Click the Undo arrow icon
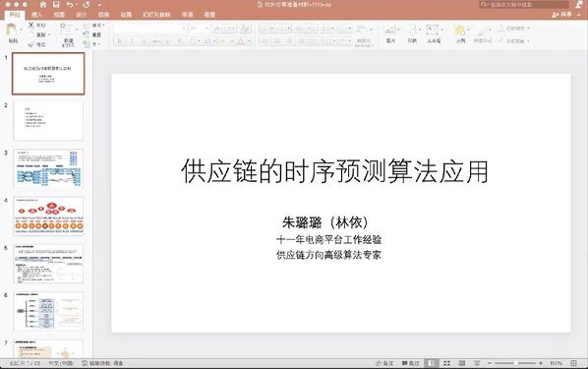Viewport: 588px width, 369px height. click(70, 5)
